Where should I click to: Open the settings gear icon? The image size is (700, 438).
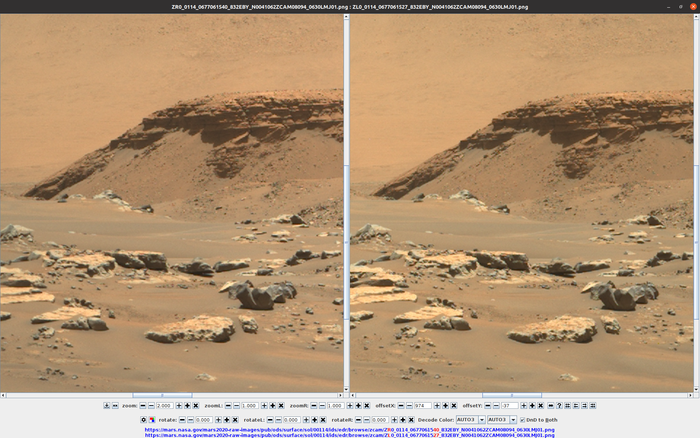[x=143, y=419]
